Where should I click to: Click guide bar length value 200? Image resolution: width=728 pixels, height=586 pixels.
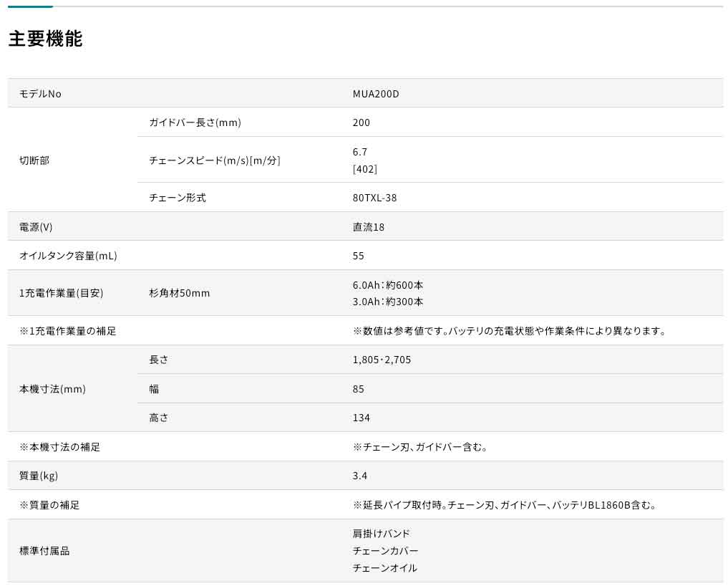[361, 123]
